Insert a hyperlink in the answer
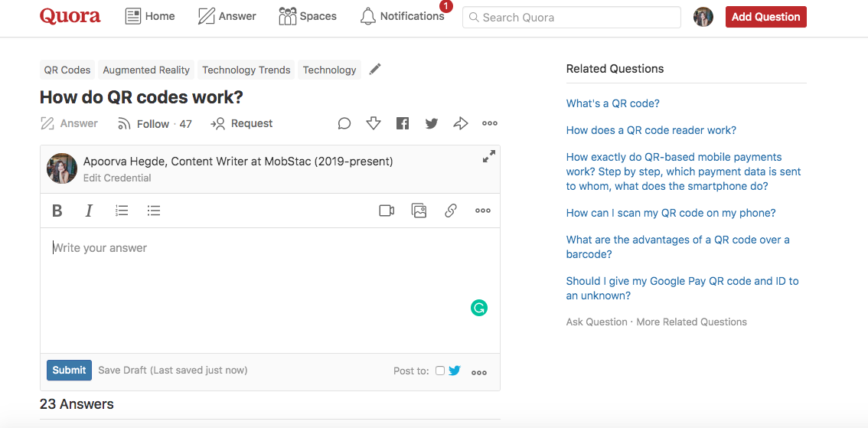Viewport: 868px width, 428px height. tap(451, 211)
